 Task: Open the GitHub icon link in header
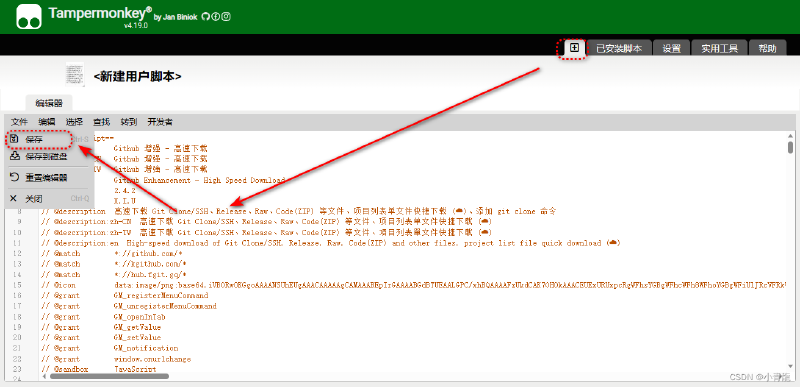tap(205, 17)
